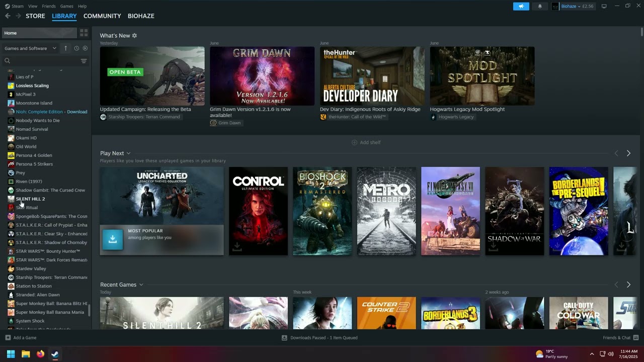
Task: Open the View menu
Action: [32, 6]
